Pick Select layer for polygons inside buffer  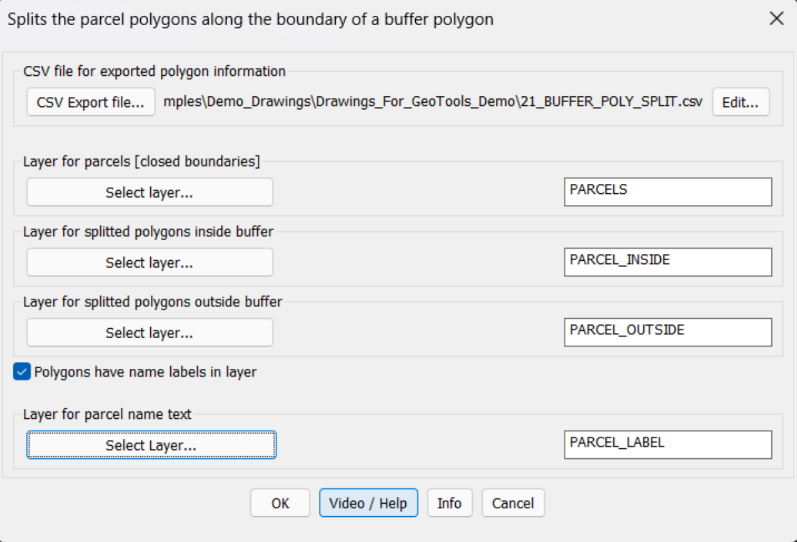[x=149, y=263]
